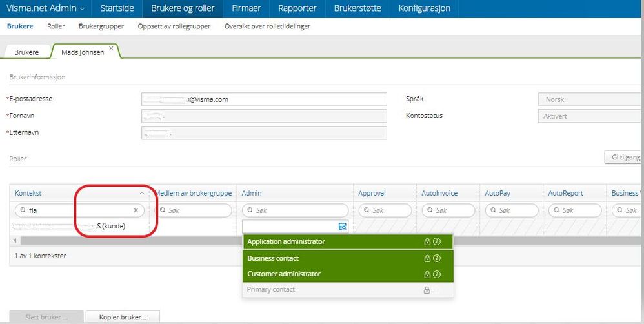644x324 pixels.
Task: Toggle the Customer administrator role
Action: 347,274
